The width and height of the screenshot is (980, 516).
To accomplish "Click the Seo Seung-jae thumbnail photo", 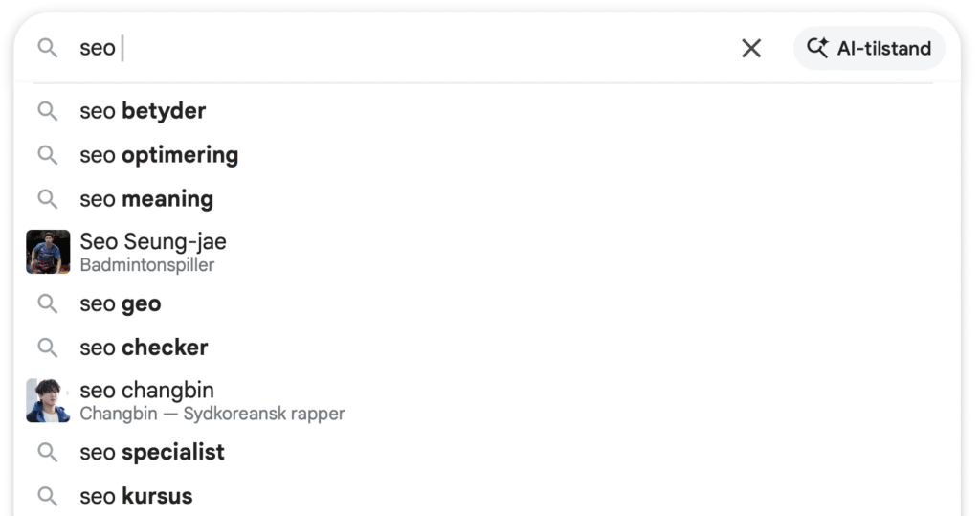I will pyautogui.click(x=48, y=252).
